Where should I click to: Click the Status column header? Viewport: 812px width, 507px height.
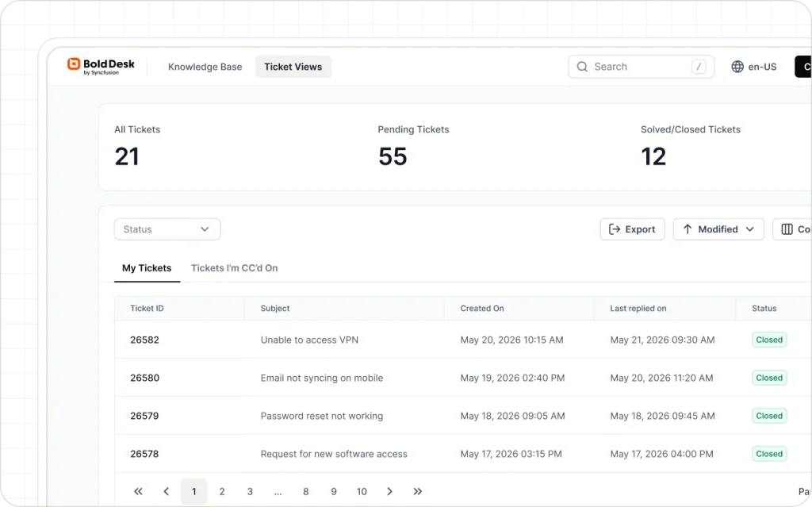click(764, 309)
